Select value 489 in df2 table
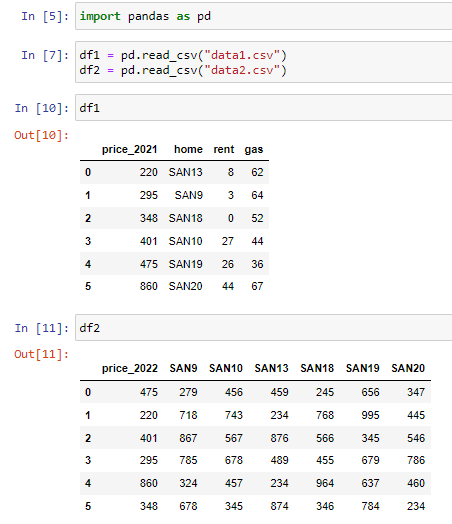 280,460
